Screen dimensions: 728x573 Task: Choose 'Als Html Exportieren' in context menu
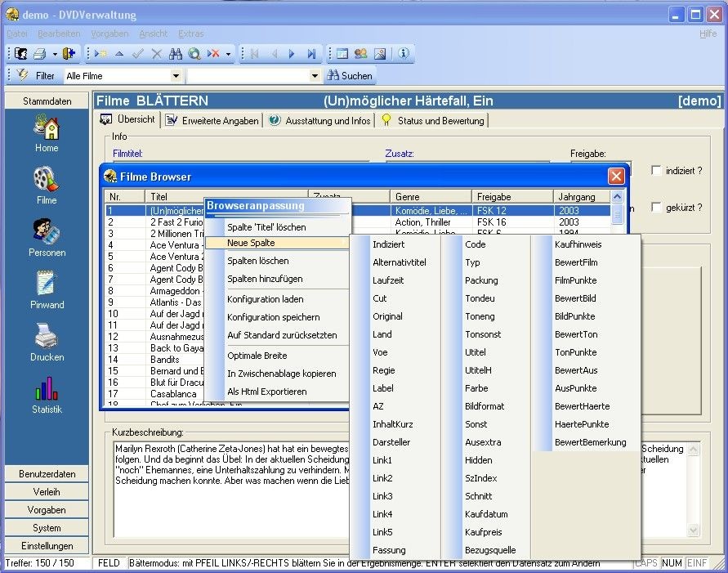[267, 392]
